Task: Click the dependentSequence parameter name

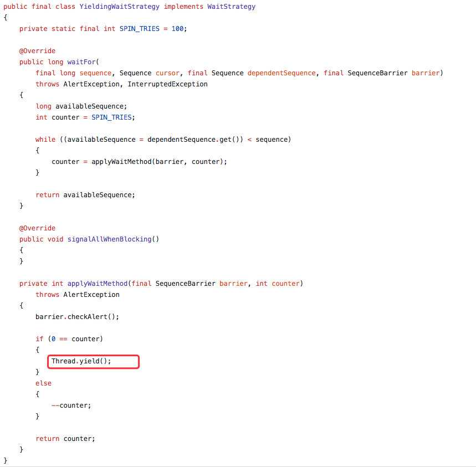Action: click(x=281, y=73)
